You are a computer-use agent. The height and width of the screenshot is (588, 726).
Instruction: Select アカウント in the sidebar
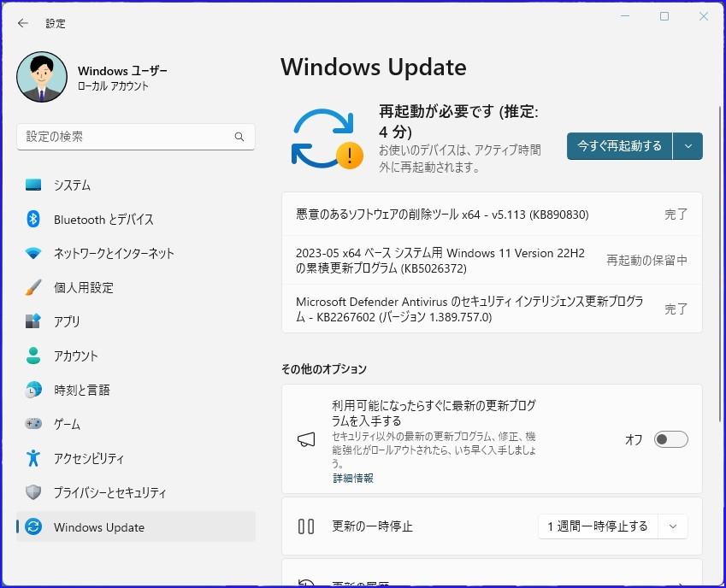click(x=136, y=356)
